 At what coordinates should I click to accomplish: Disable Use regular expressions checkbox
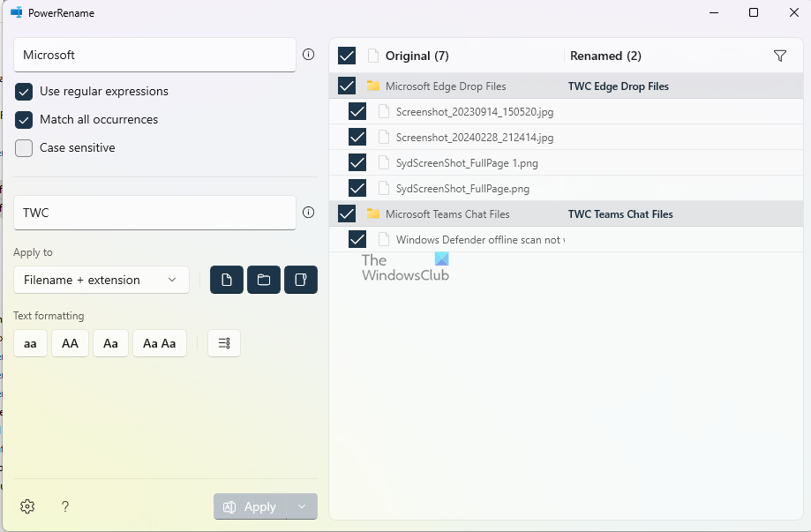pyautogui.click(x=24, y=92)
